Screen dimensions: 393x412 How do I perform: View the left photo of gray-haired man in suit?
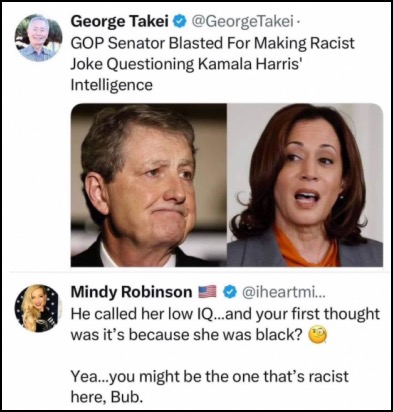[x=149, y=185]
